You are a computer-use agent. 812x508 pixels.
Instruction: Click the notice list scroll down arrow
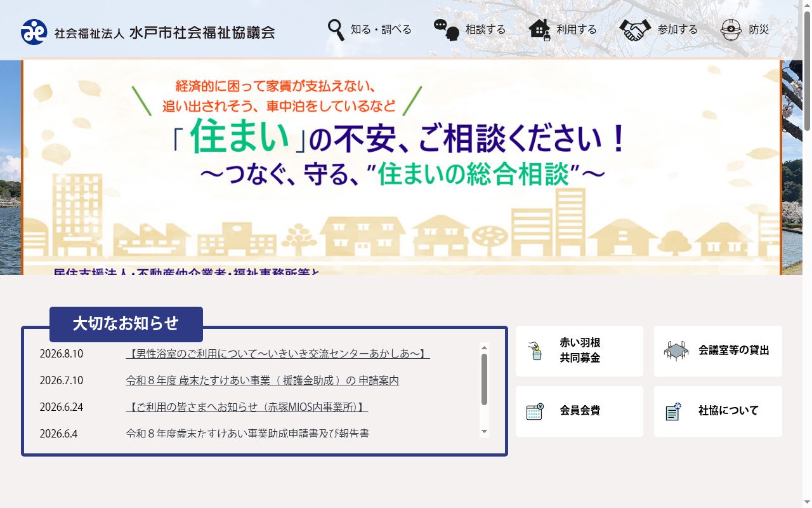coord(484,432)
